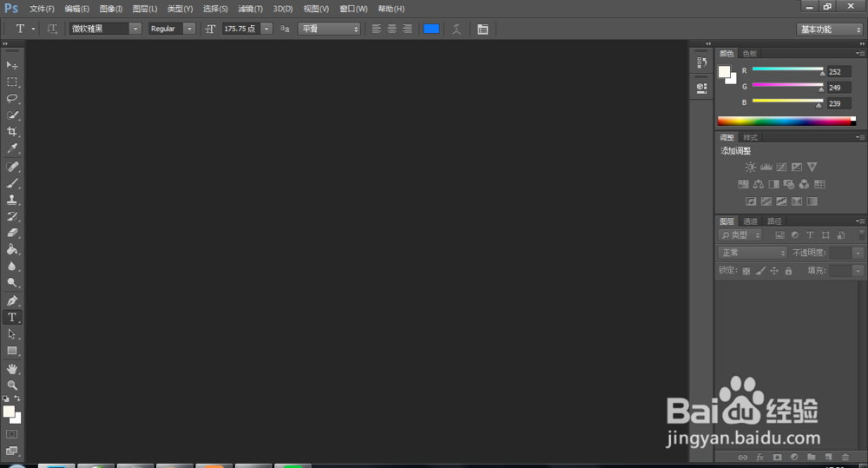Add a Brightness/Contrast adjustment
The image size is (868, 468).
[x=750, y=167]
